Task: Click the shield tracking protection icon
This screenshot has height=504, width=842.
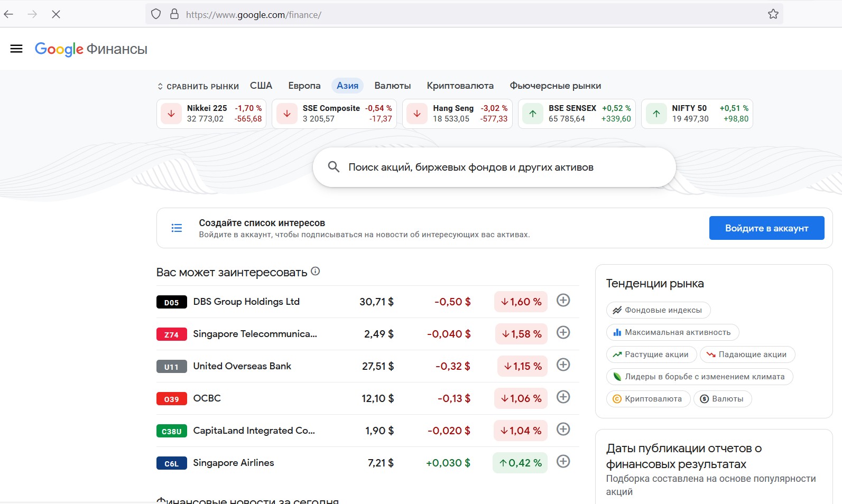Action: 156,14
